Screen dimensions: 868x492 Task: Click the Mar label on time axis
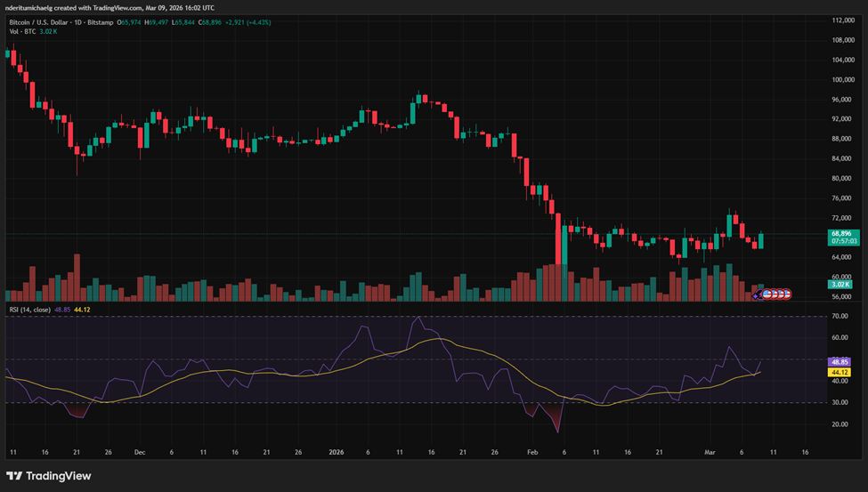click(x=710, y=452)
